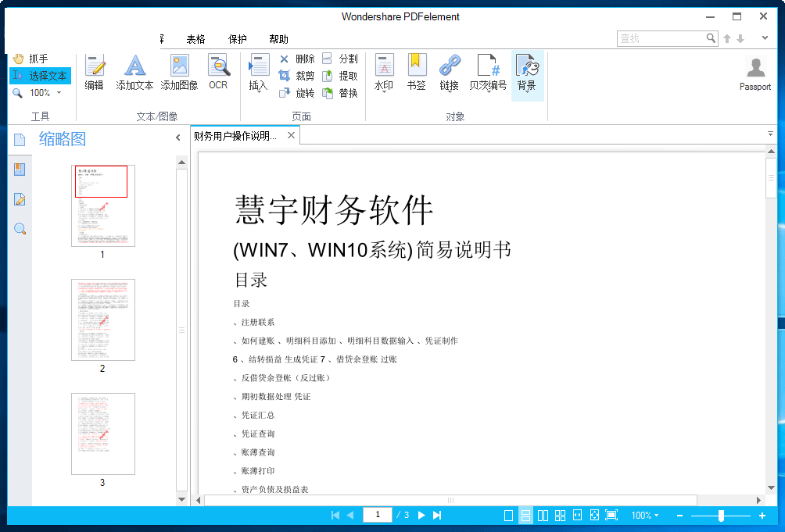This screenshot has width=785, height=532.
Task: Select the 书签 (Bookmark) icon
Action: click(x=417, y=74)
